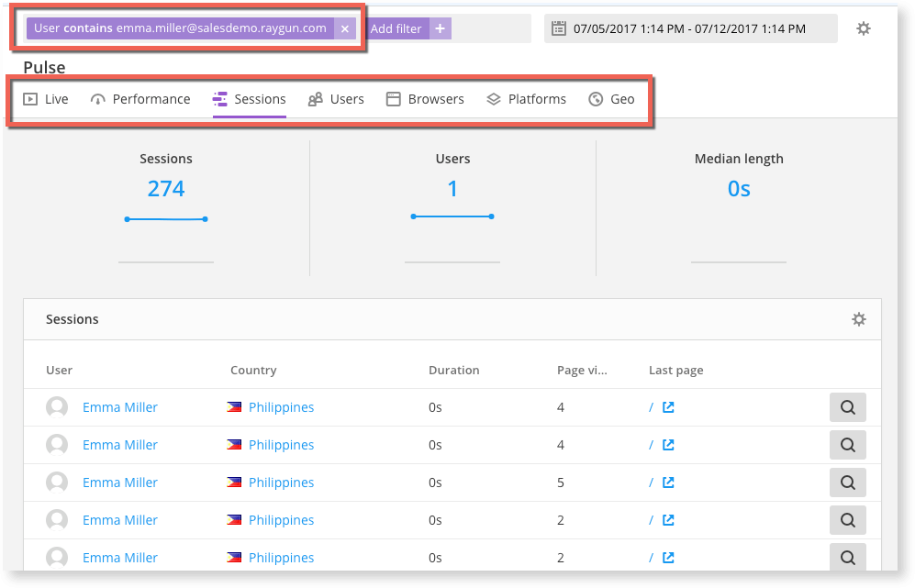Viewport: 915px width, 588px height.
Task: Click the Live playback icon in the Pulse toolbar
Action: coord(28,98)
